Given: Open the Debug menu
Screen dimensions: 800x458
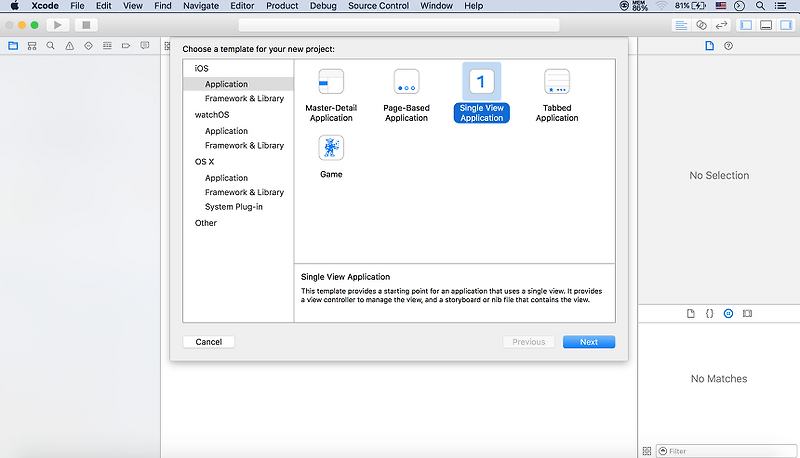Looking at the screenshot, I should coord(323,6).
